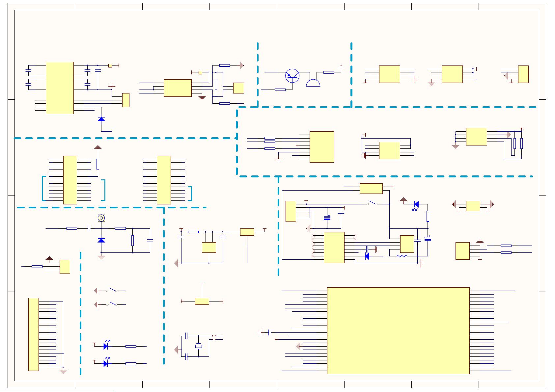Viewport: 555px width, 392px height.
Task: Click the upper of the two grounded switches
Action: tap(112, 290)
